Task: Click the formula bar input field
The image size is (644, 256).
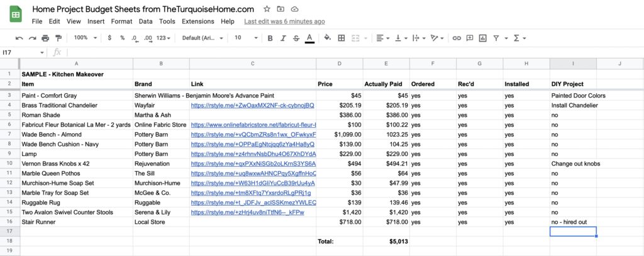Action: [x=355, y=52]
